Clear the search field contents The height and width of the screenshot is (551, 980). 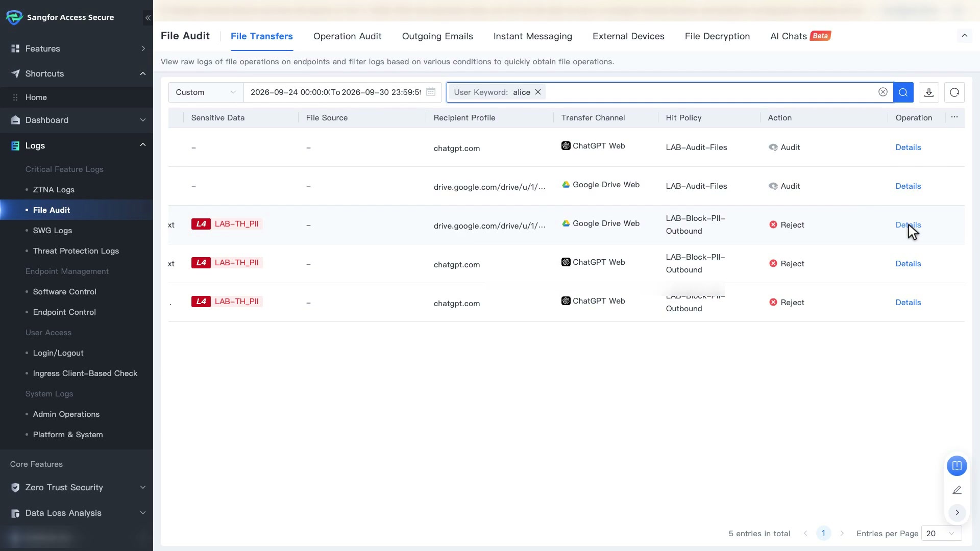pos(883,92)
